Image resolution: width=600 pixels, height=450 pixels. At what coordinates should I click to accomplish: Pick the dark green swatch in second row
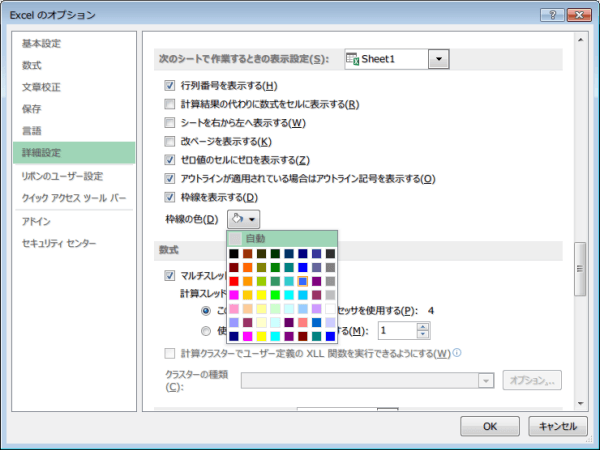click(x=275, y=267)
